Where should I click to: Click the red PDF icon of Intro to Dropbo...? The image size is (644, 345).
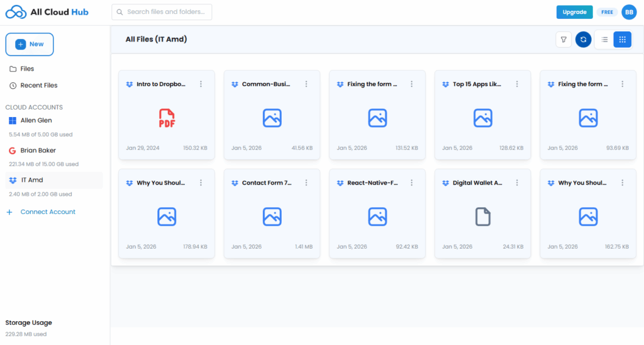(x=167, y=118)
